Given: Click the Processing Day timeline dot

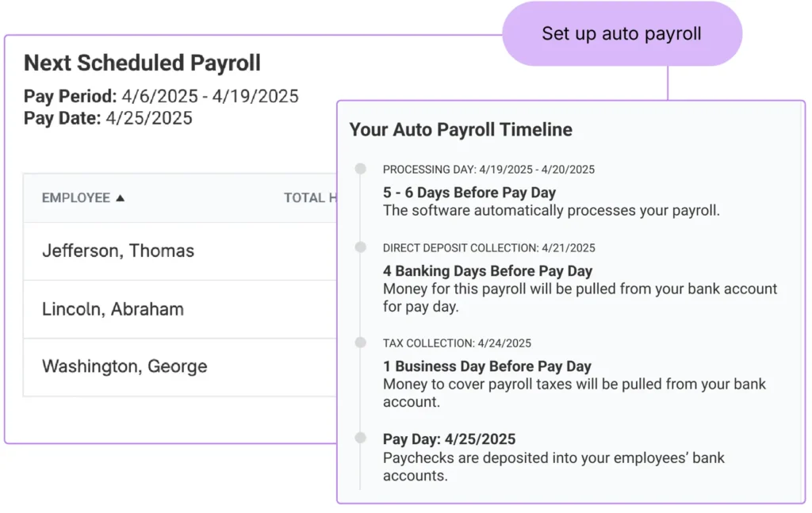Looking at the screenshot, I should (x=361, y=169).
